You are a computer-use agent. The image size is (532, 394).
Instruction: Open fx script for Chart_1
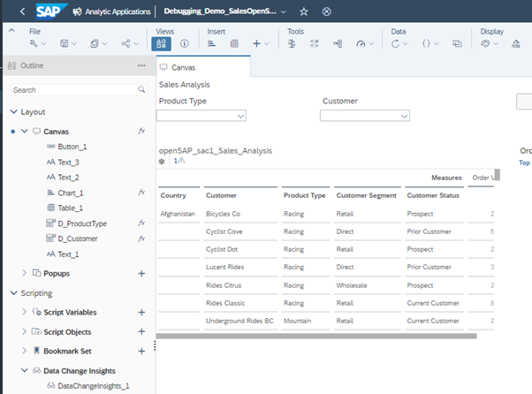tap(141, 193)
